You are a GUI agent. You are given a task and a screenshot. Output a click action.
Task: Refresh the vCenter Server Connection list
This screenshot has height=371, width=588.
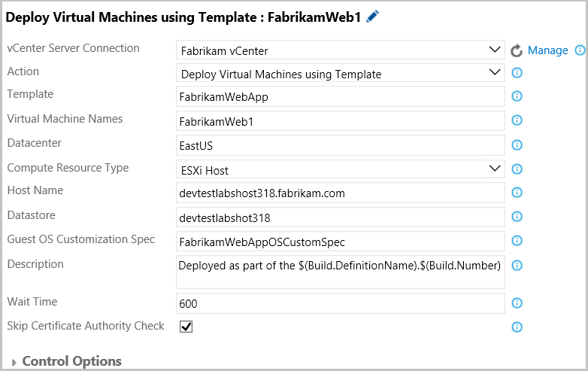pyautogui.click(x=517, y=50)
